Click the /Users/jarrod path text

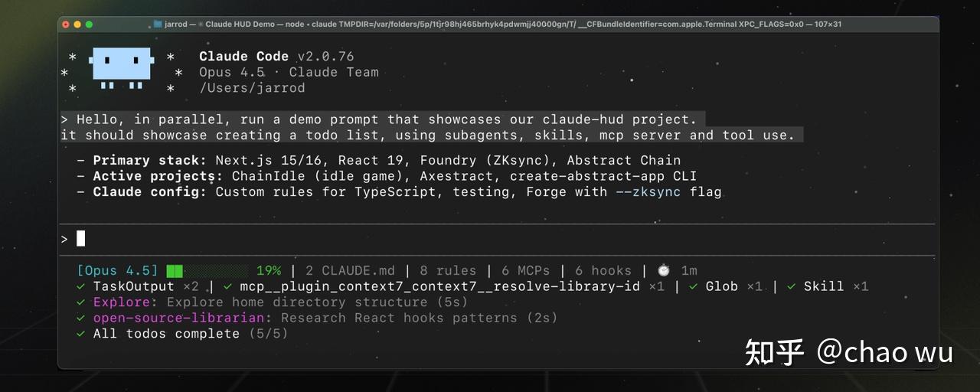pyautogui.click(x=252, y=88)
